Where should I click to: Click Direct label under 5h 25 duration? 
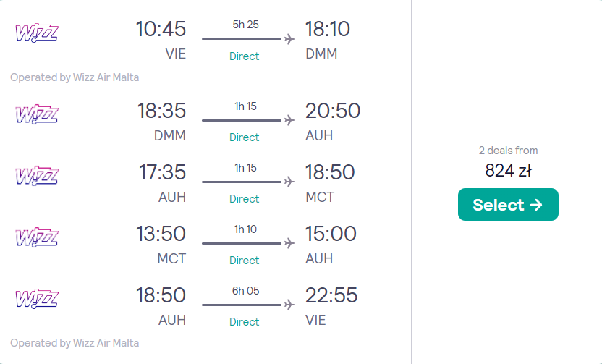(244, 56)
